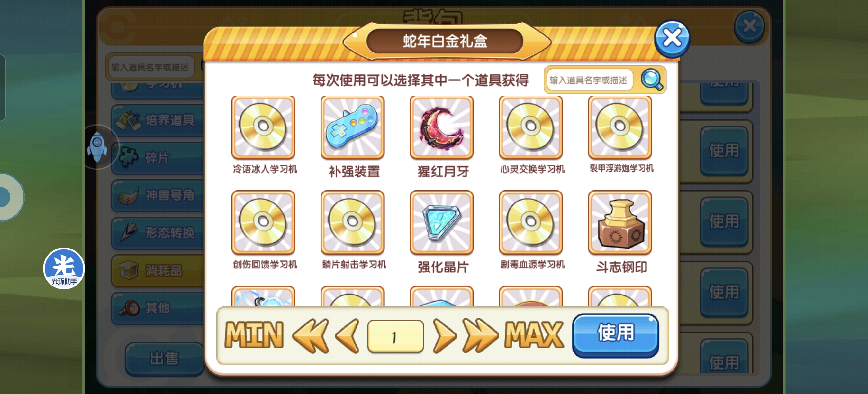Choose the 猩红月牙 crescent item
Image resolution: width=868 pixels, height=394 pixels.
point(441,127)
